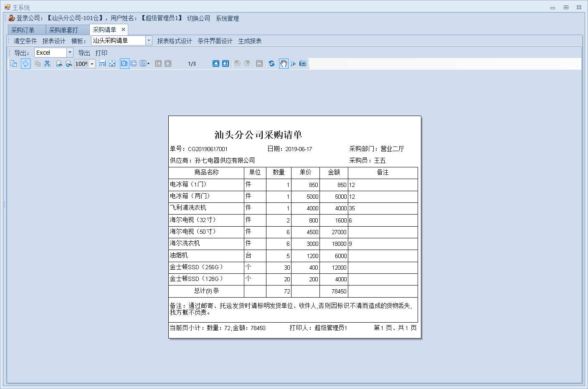
Task: Open the 切换公司 menu
Action: coord(199,18)
